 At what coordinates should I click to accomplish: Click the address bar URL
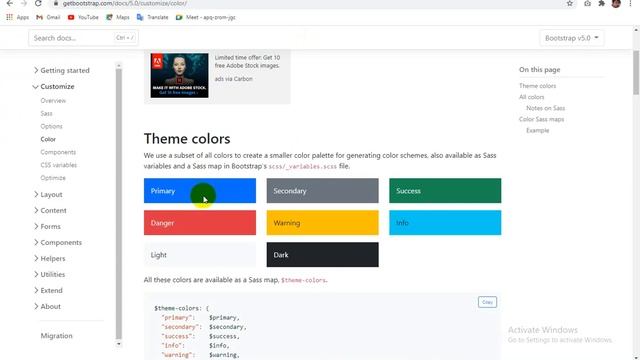coord(124,3)
